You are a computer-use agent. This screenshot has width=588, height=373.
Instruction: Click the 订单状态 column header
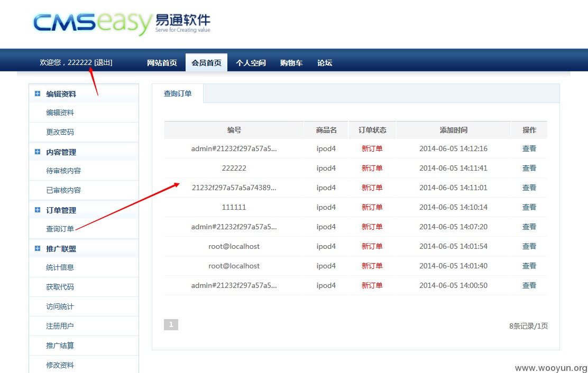pyautogui.click(x=372, y=130)
